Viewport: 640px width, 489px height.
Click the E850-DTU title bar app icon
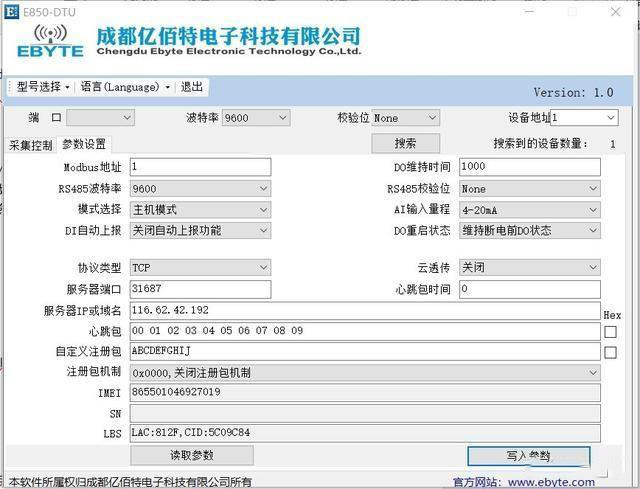coord(11,11)
